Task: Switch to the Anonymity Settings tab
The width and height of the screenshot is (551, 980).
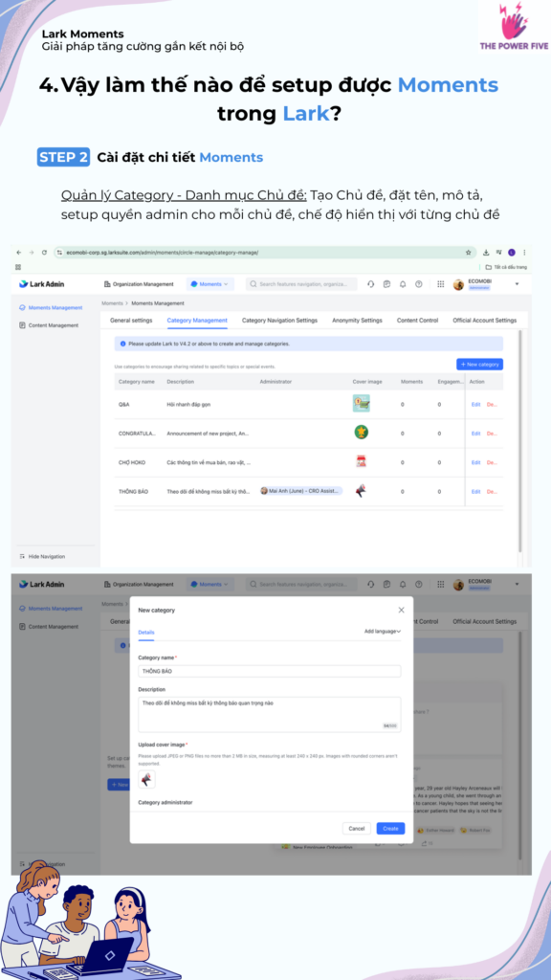Action: [x=357, y=320]
